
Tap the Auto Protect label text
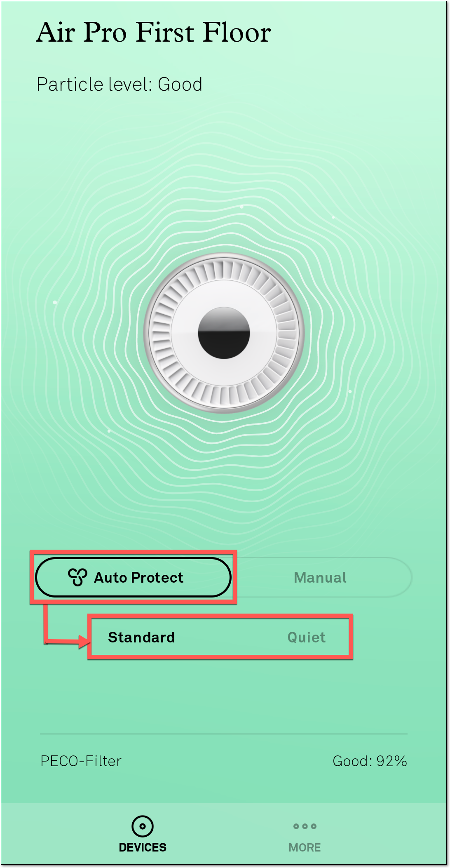(139, 577)
